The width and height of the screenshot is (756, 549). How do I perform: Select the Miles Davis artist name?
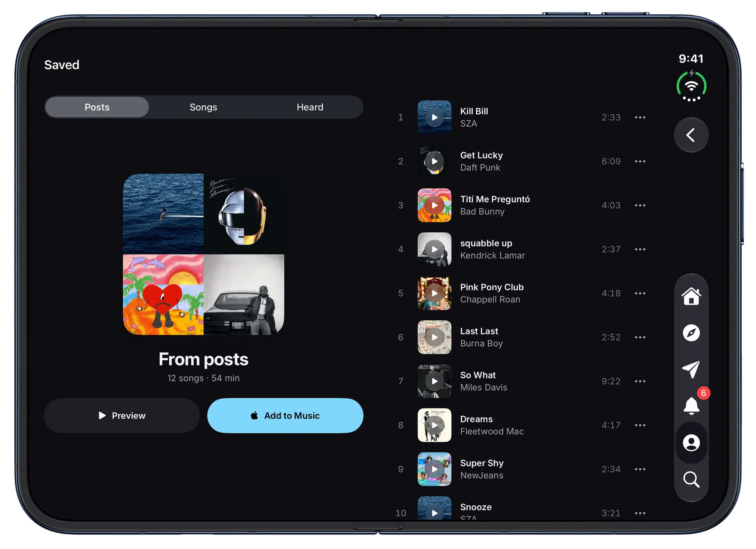click(484, 387)
